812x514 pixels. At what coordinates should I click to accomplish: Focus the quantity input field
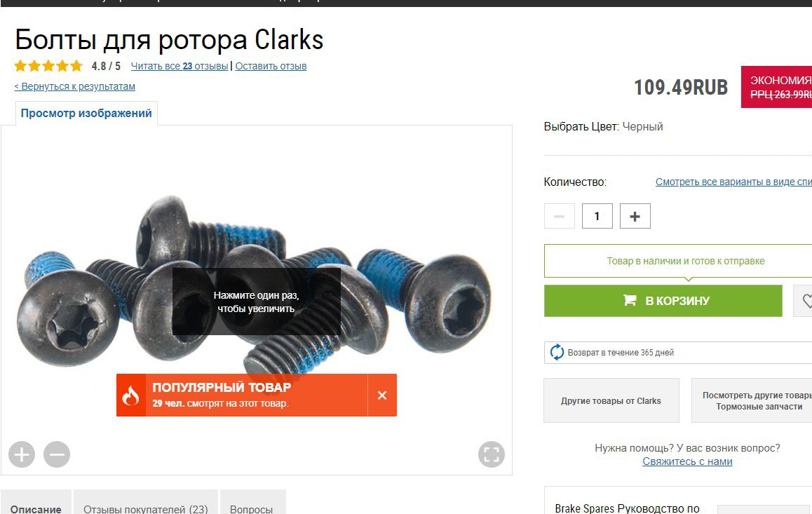[x=597, y=217]
